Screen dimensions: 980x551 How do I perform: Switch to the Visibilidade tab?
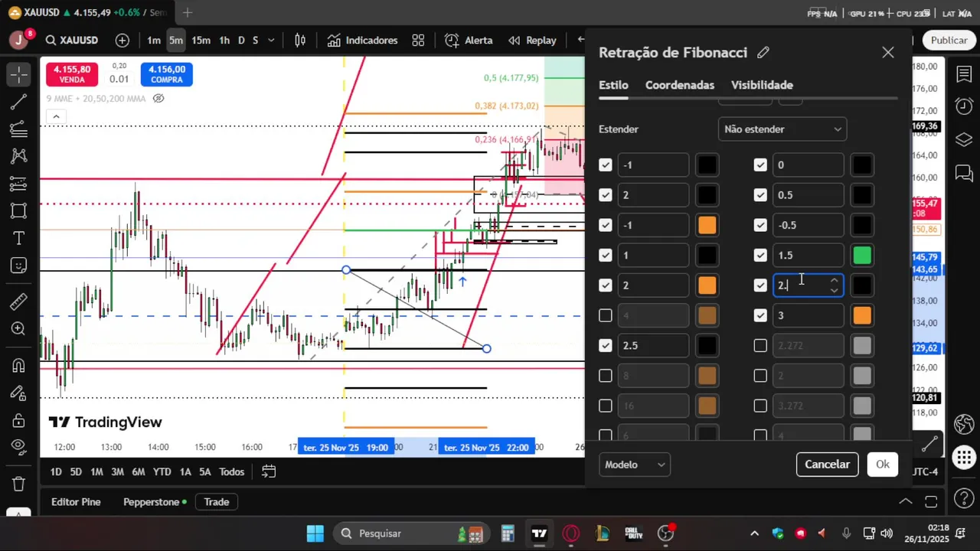[x=762, y=85]
